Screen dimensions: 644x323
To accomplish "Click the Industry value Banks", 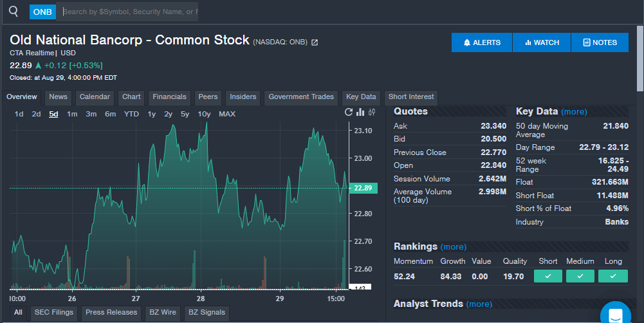I will click(616, 222).
